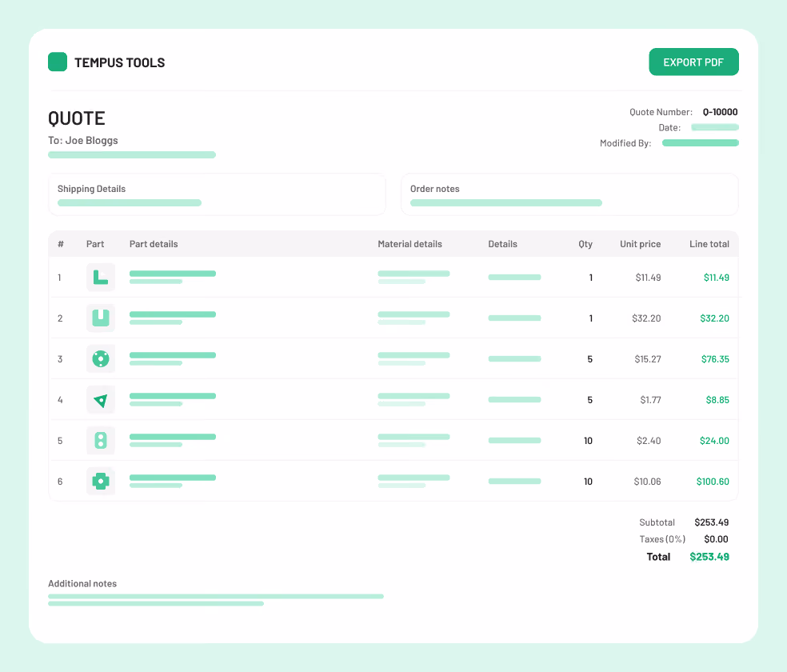The image size is (787, 672).
Task: Click the row number 4 cell
Action: tap(60, 400)
